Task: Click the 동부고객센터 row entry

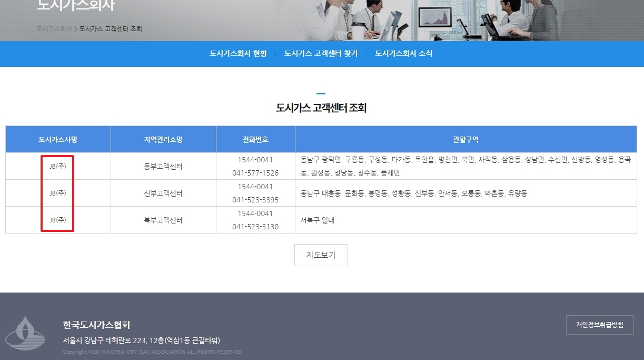Action: 163,166
